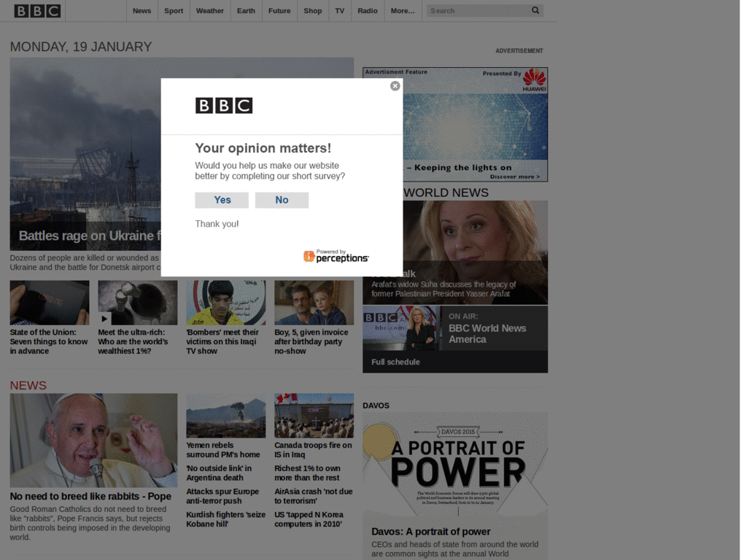The height and width of the screenshot is (560, 747).
Task: Click the WORLD NEWS section heading
Action: [x=446, y=192]
